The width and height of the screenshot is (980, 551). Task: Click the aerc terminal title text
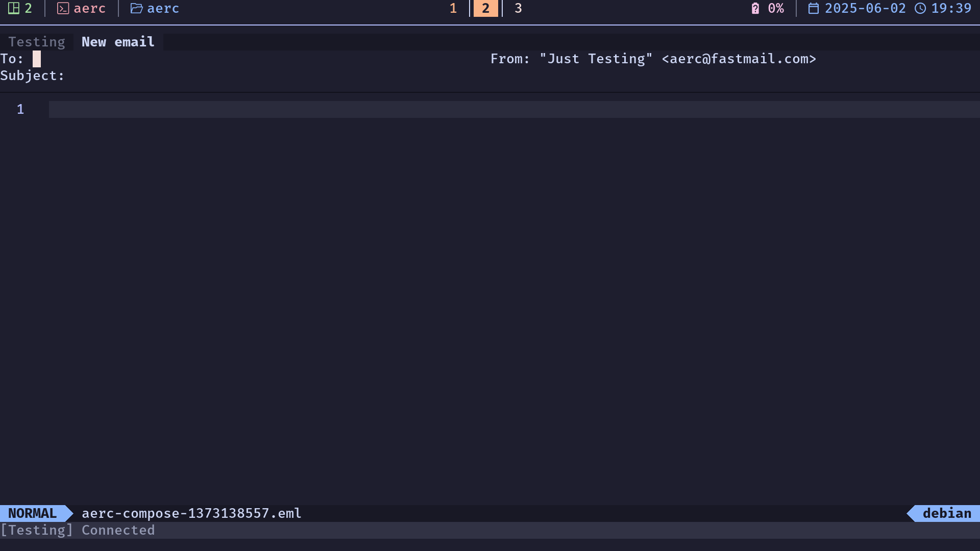coord(90,8)
